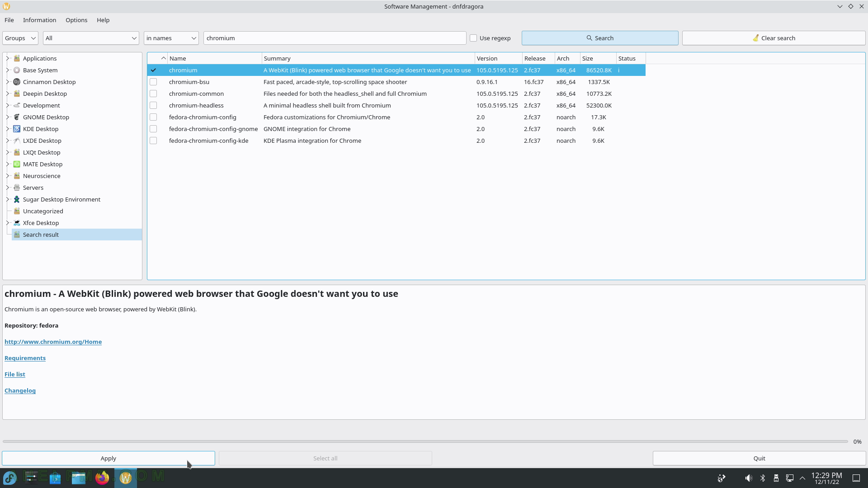Open the Options menu
Image resolution: width=868 pixels, height=488 pixels.
[76, 20]
